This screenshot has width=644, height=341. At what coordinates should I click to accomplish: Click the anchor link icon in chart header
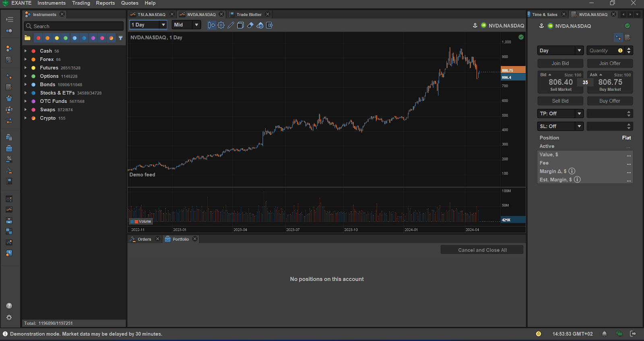pos(475,25)
